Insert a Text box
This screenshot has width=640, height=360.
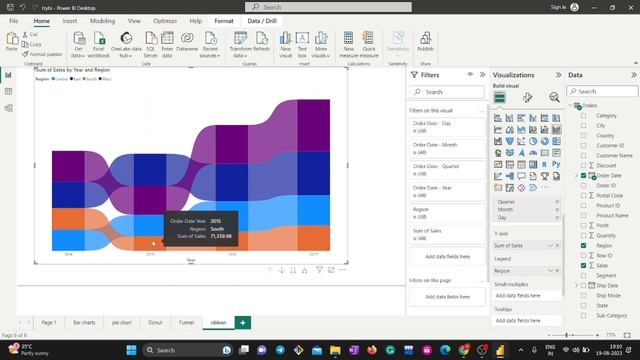click(302, 45)
